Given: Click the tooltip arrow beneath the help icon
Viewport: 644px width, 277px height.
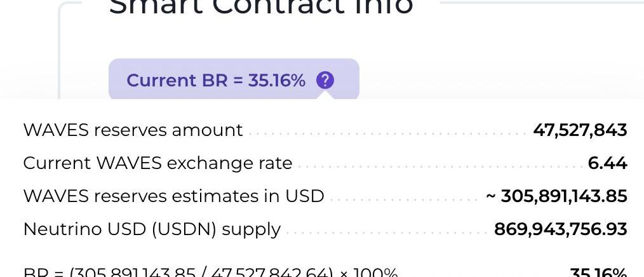Looking at the screenshot, I should click(x=326, y=95).
